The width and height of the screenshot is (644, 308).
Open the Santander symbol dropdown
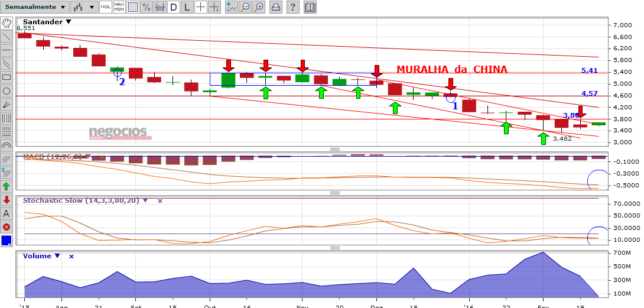click(x=68, y=22)
